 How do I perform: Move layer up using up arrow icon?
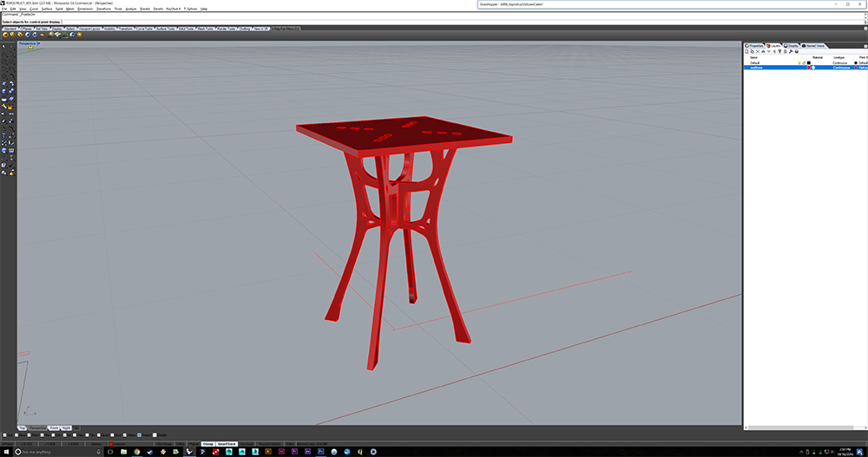tap(763, 51)
